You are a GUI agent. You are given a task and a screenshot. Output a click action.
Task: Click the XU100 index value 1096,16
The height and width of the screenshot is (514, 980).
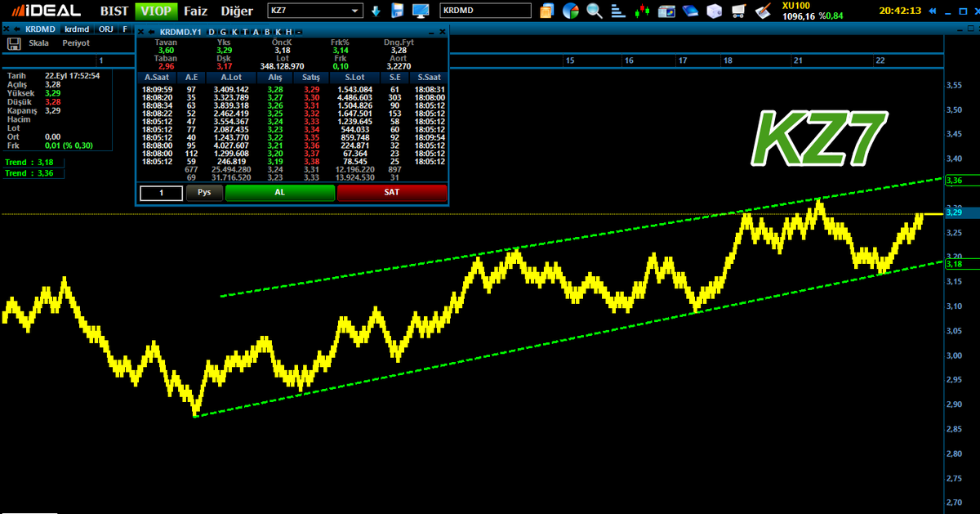click(x=798, y=16)
